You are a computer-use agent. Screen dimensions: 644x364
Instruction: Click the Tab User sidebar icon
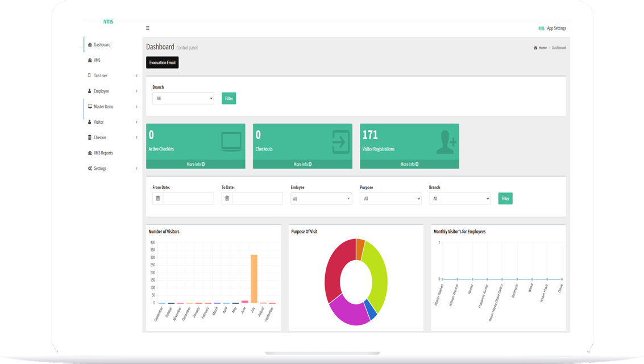pos(89,75)
